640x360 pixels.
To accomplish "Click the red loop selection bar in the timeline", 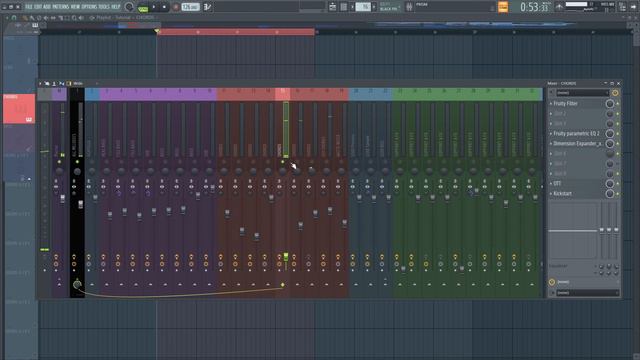I will coord(236,32).
